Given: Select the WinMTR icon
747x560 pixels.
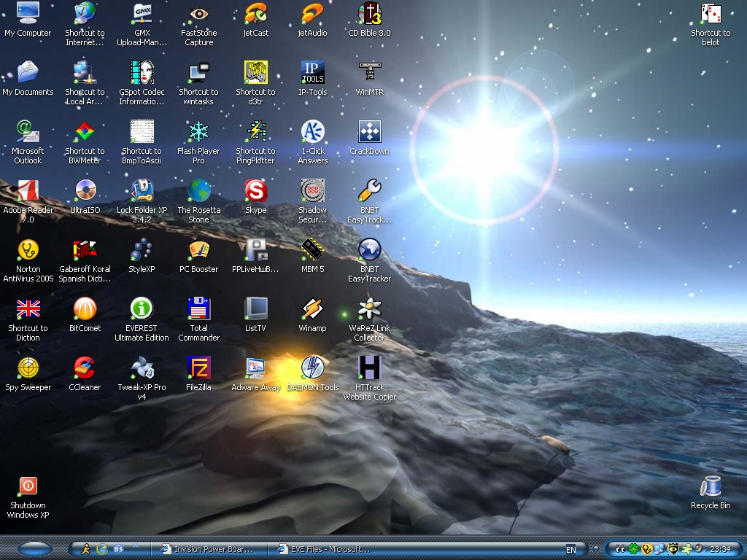Looking at the screenshot, I should point(370,72).
